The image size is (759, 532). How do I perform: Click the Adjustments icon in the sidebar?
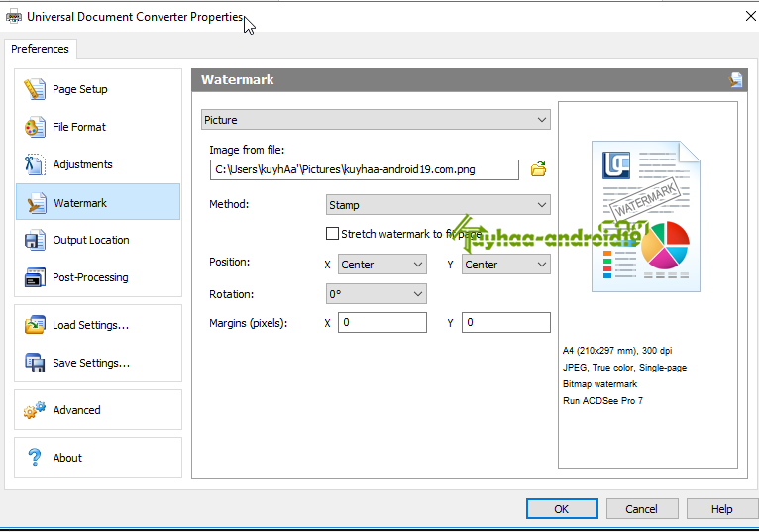click(x=35, y=164)
